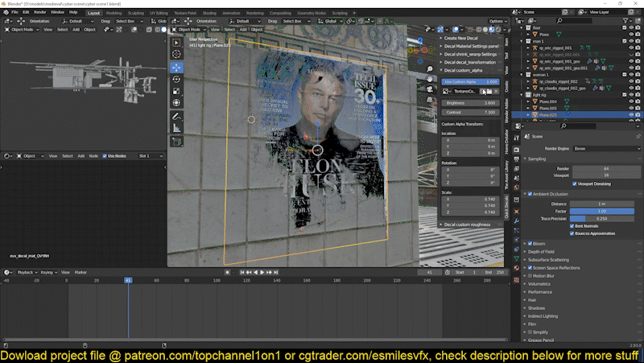Activate the Transform tool in viewport toolbar
Image resolution: width=644 pixels, height=363 pixels.
[176, 103]
